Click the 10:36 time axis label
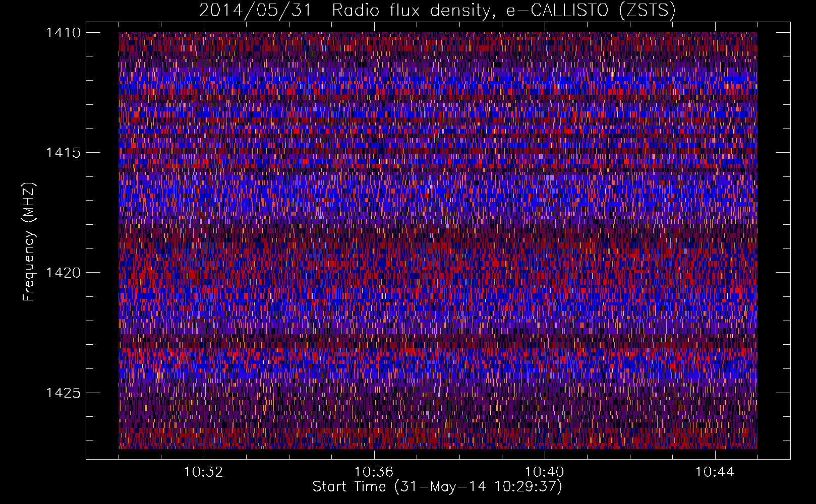The height and width of the screenshot is (504, 816). click(374, 472)
